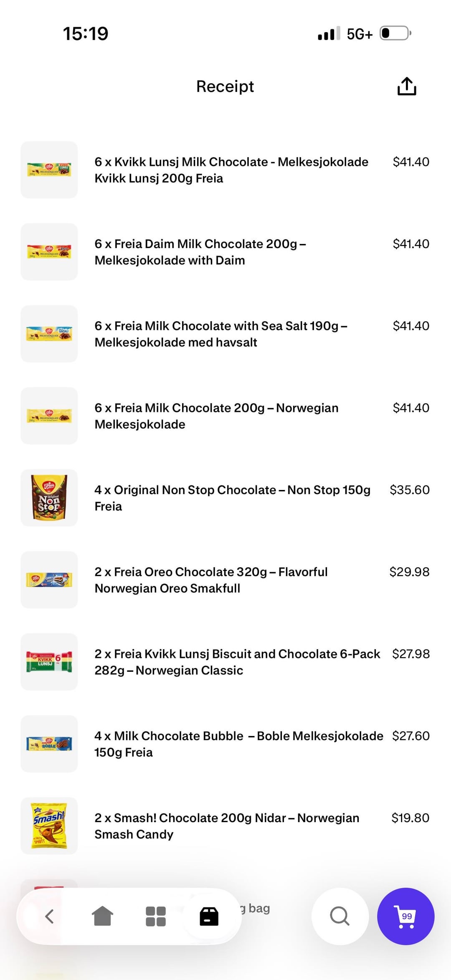The height and width of the screenshot is (980, 451).
Task: Tap the Kvikk Lunsj 6-Pack image
Action: 49,662
